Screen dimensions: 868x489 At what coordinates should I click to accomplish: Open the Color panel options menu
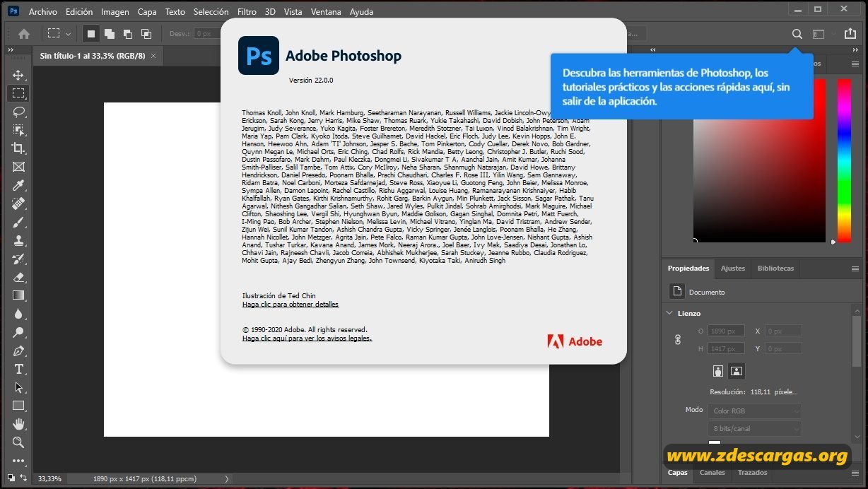pyautogui.click(x=855, y=64)
